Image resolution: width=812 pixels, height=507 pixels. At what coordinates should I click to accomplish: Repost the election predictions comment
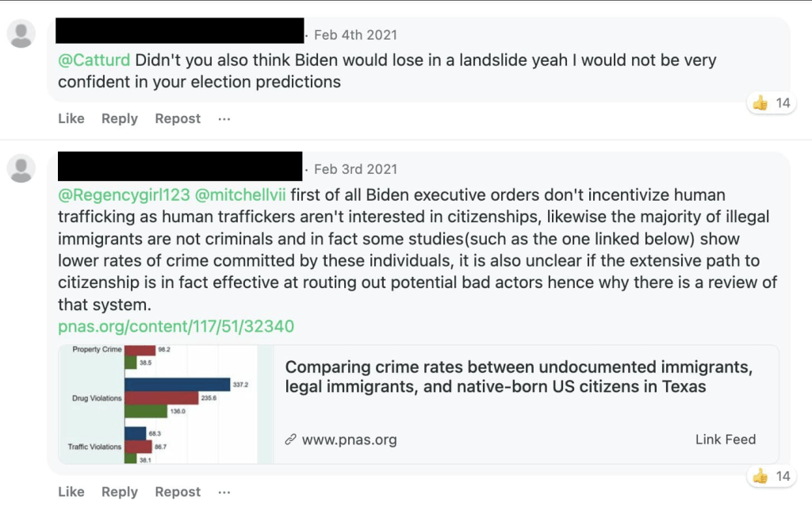(x=178, y=119)
